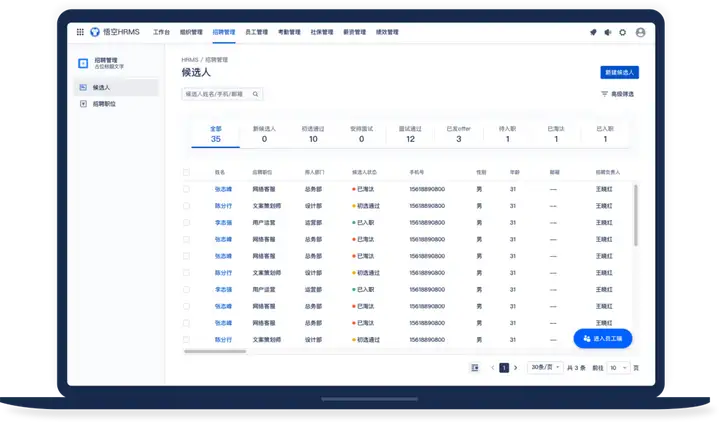720x423 pixels.
Task: Click the 新建候选人 button
Action: pos(619,73)
